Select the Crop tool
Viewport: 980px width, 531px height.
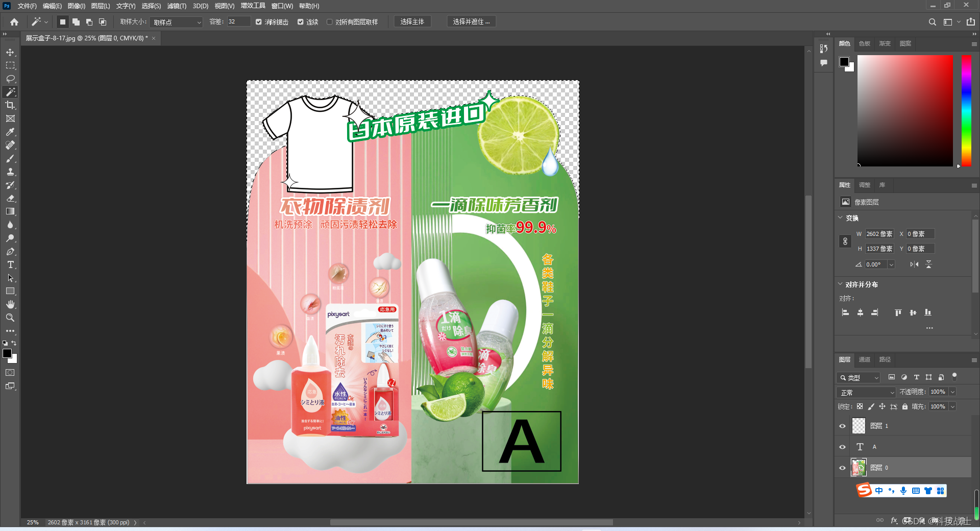point(10,105)
